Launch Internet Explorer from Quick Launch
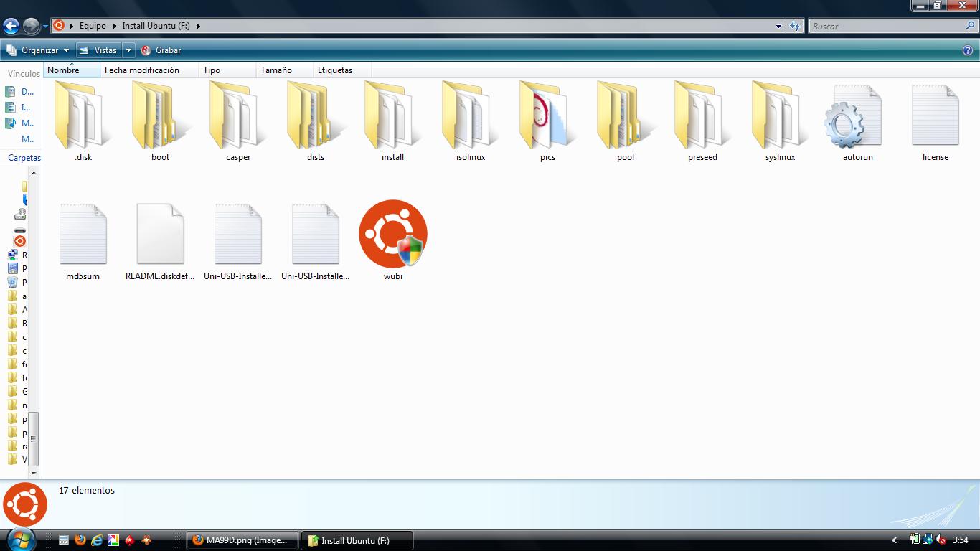This screenshot has width=980, height=551. [x=97, y=540]
